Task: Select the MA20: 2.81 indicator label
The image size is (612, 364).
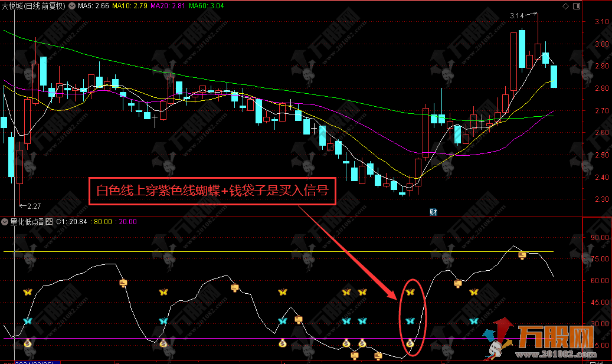Action: tap(168, 6)
